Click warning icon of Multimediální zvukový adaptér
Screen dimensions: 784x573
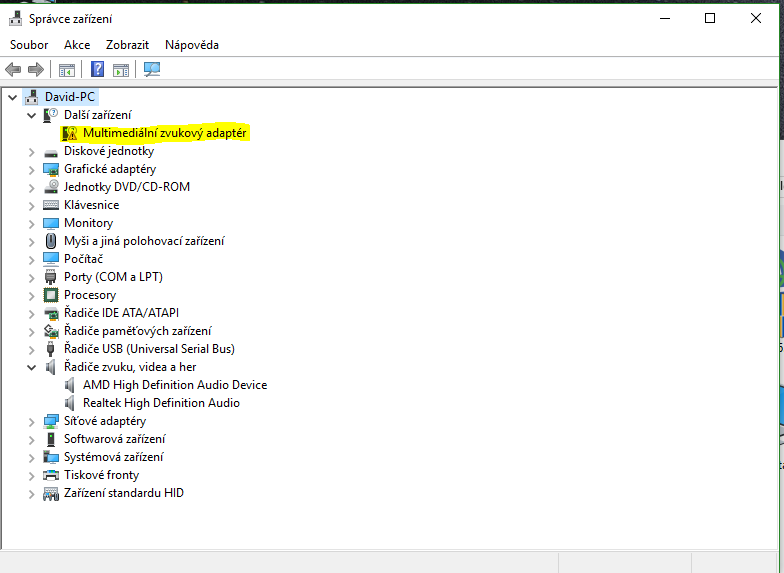[x=70, y=133]
